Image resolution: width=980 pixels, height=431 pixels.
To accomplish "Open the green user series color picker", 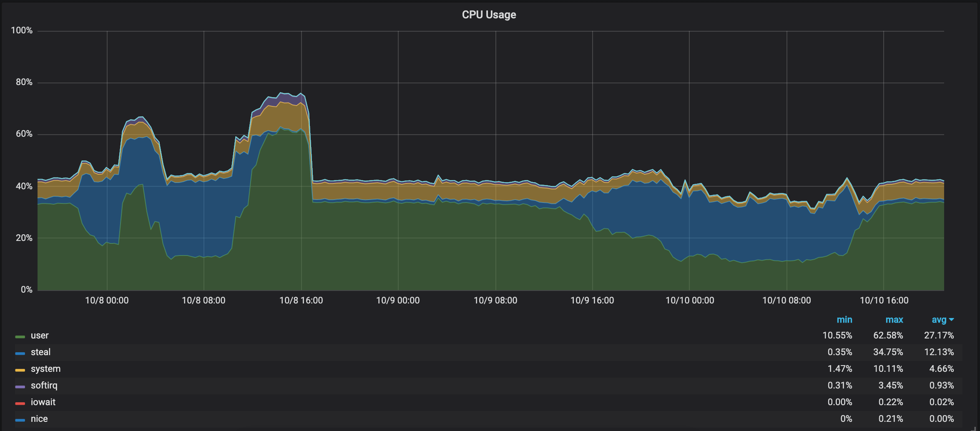I will (20, 336).
